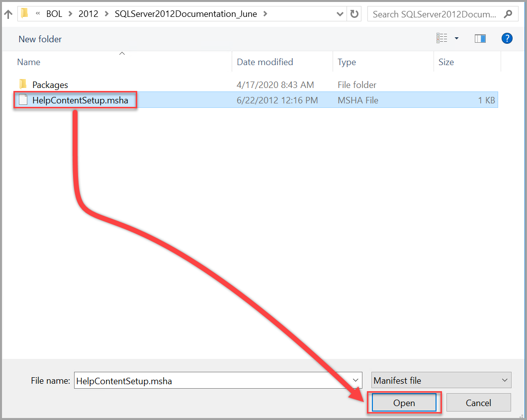Open the views options dropdown on the toolbar
Image resolution: width=527 pixels, height=420 pixels.
click(456, 38)
